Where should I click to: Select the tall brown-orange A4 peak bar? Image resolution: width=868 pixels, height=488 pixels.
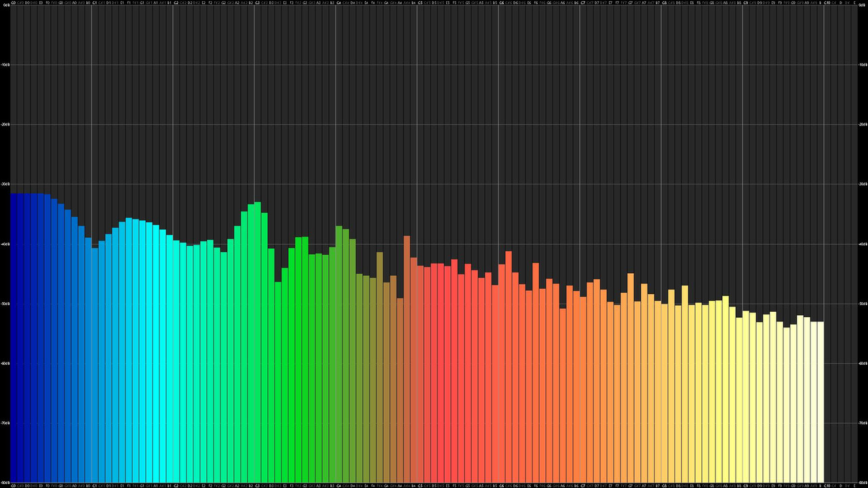[x=407, y=359]
